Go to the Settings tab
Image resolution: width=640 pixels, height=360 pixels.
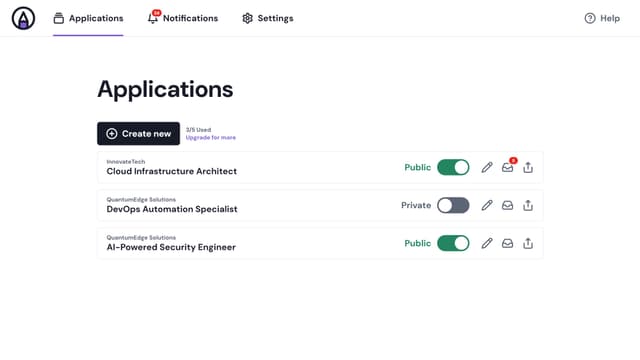(x=268, y=18)
